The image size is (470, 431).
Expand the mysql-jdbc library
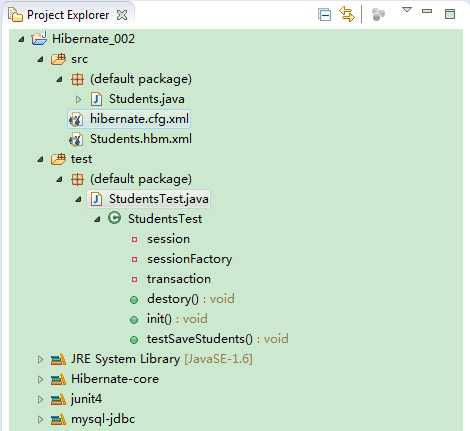40,419
